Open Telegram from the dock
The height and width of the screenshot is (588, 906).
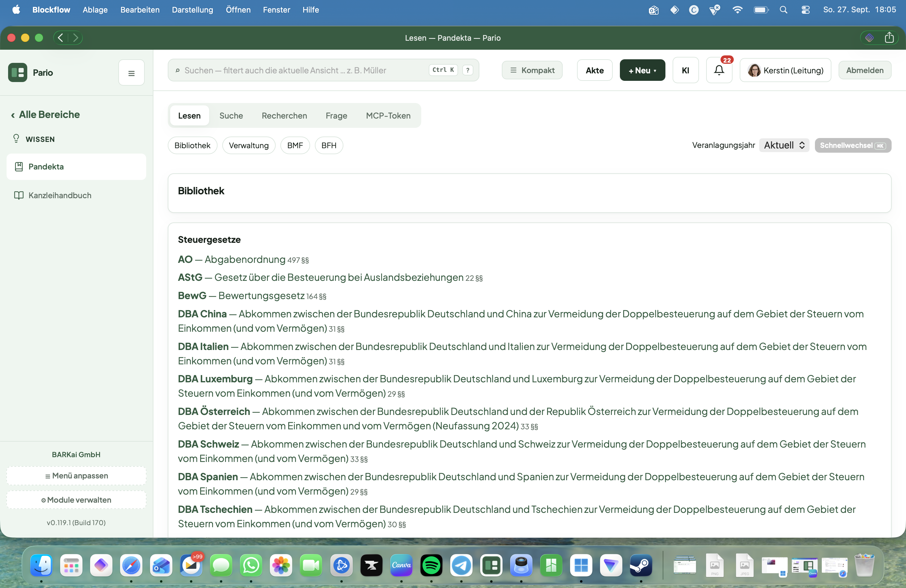(461, 565)
